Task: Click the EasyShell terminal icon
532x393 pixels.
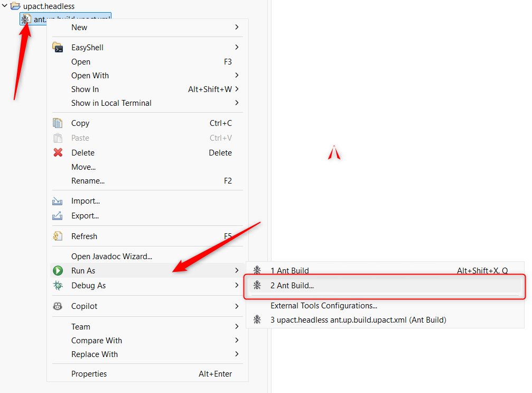Action: coord(58,48)
